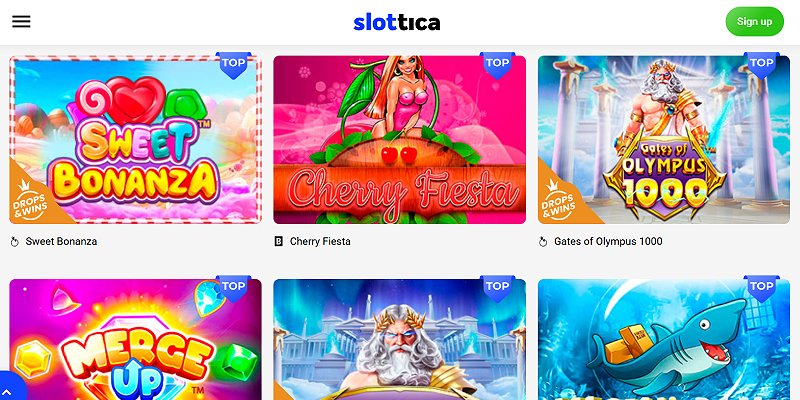Click the TOP badge on Sweet Bonanza
800x400 pixels.
tap(233, 65)
